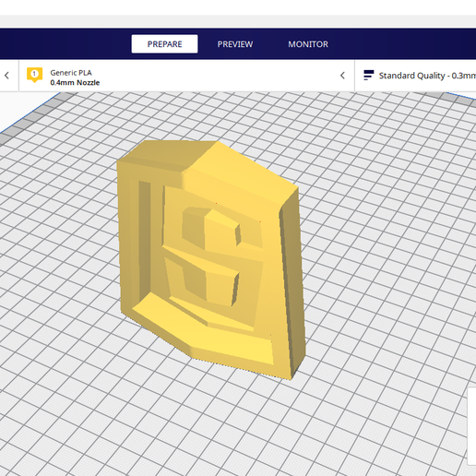Click the 0.4mm Nozzle label
The width and height of the screenshot is (476, 476).
75,82
